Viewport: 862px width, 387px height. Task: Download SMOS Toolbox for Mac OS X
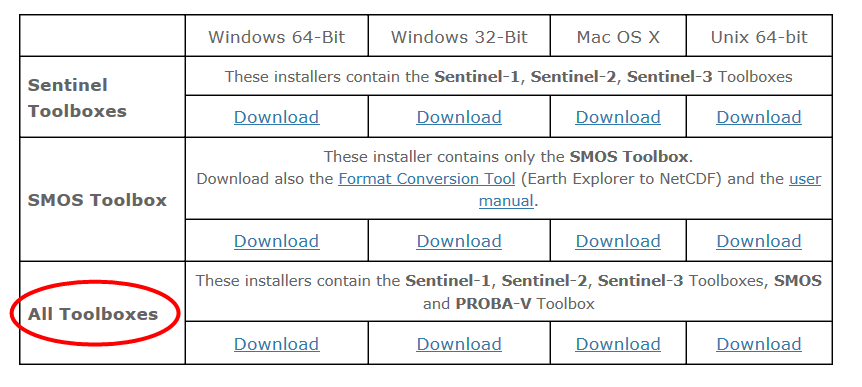point(618,241)
